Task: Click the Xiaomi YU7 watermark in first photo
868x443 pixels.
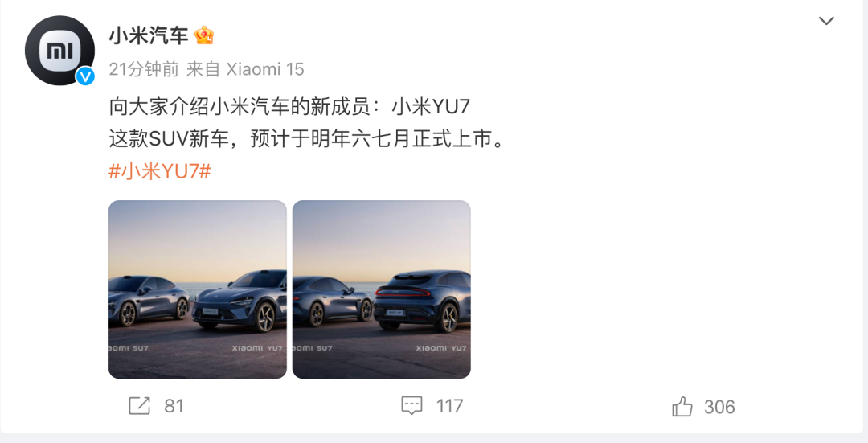Action: [257, 348]
